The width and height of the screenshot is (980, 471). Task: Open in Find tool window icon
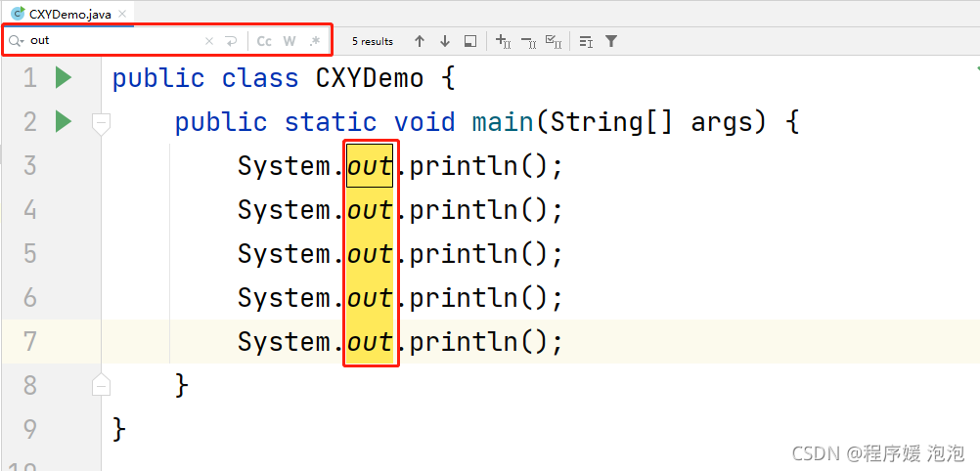(x=586, y=41)
